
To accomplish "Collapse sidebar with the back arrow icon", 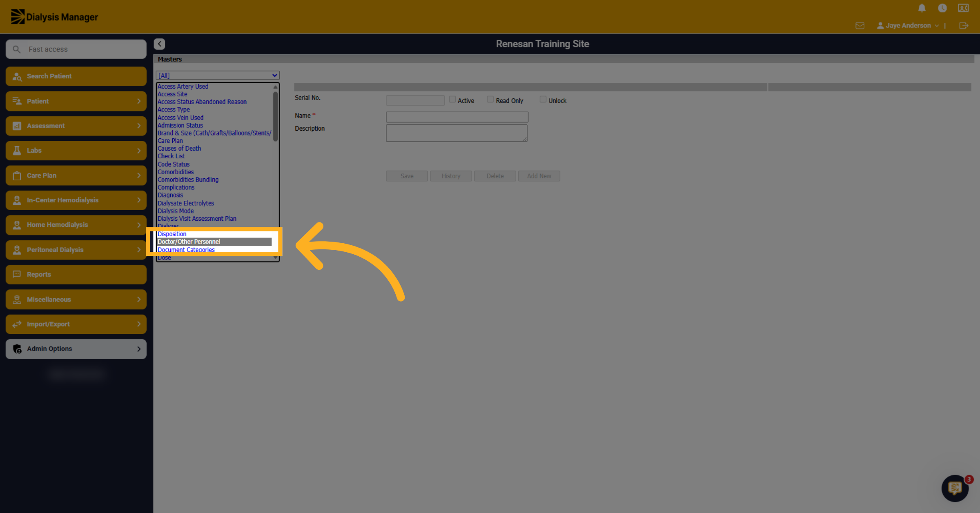I will [159, 44].
